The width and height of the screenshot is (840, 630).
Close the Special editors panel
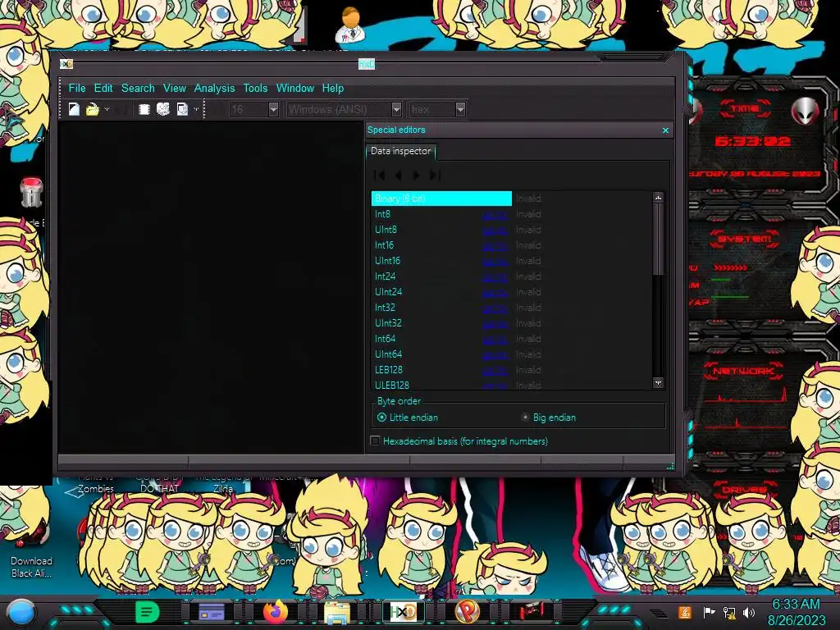pyautogui.click(x=665, y=130)
